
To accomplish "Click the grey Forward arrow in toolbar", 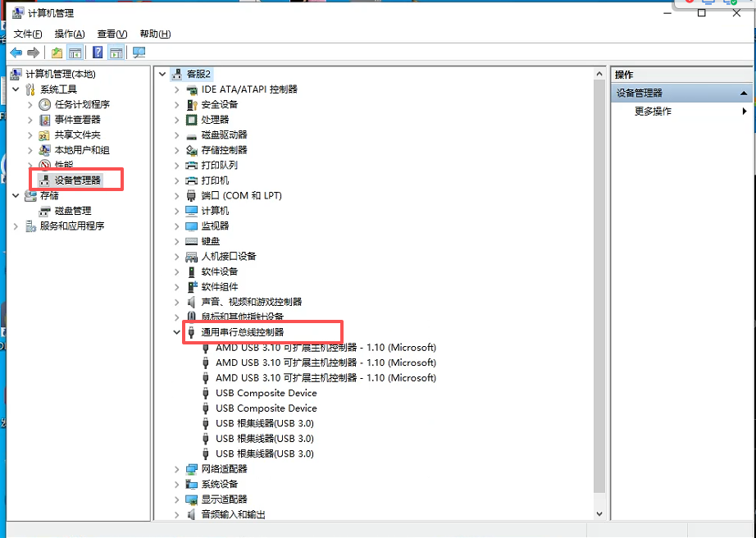I will [34, 52].
